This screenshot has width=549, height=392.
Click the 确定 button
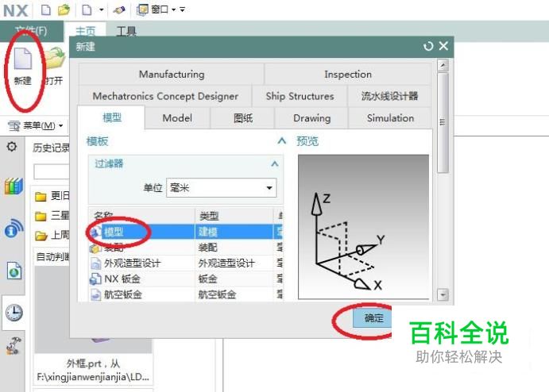tap(373, 318)
